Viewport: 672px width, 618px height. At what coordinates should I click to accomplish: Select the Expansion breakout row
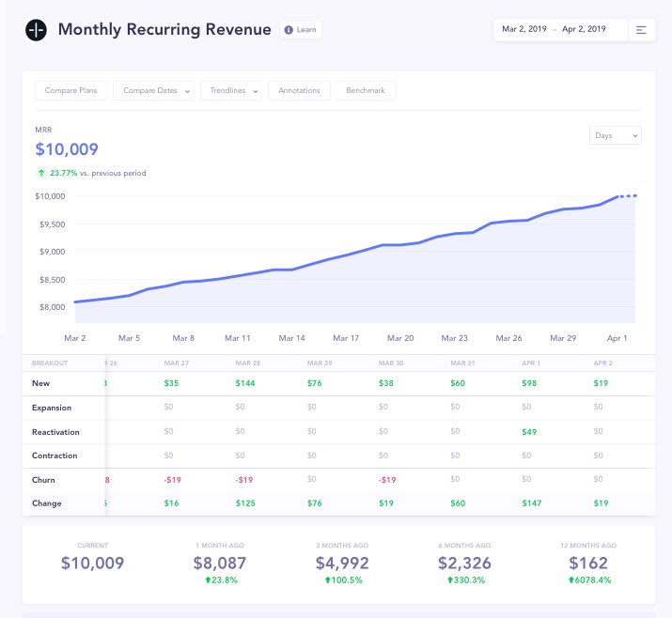(52, 409)
